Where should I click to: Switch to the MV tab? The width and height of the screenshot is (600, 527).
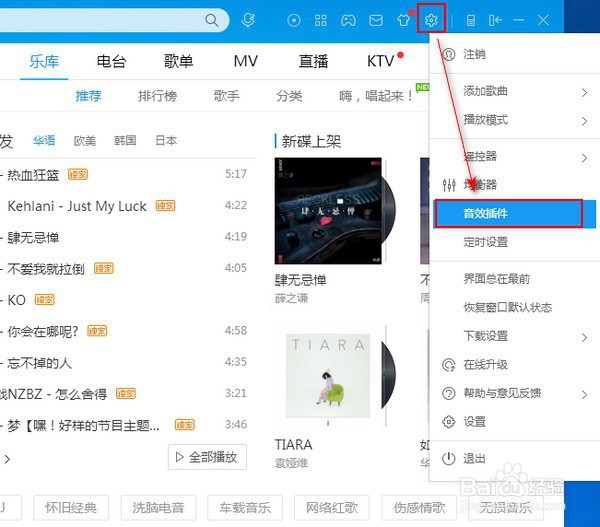(x=246, y=61)
